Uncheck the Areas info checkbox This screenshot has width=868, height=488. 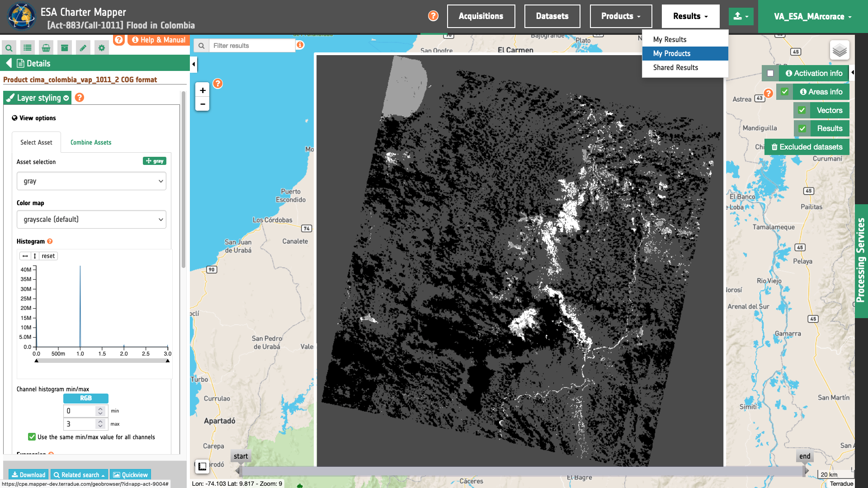click(785, 92)
